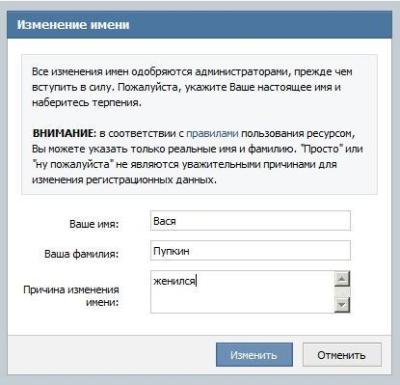Click the quoted phrase "ну пожалуйста"

click(x=73, y=164)
